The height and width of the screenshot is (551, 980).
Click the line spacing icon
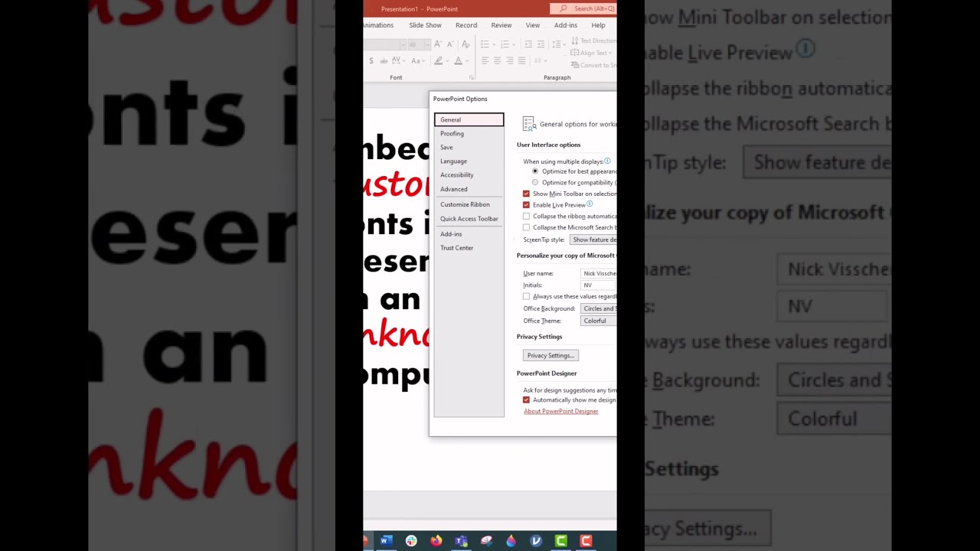557,44
